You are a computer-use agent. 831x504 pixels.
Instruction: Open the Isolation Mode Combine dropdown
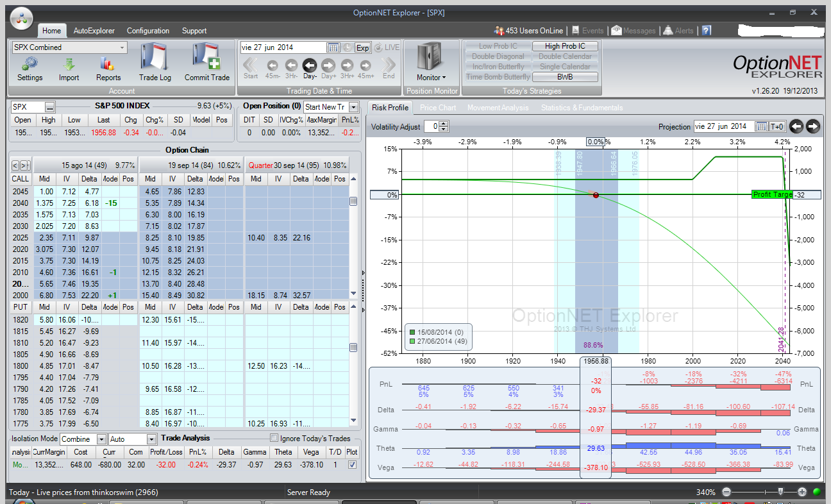[101, 439]
